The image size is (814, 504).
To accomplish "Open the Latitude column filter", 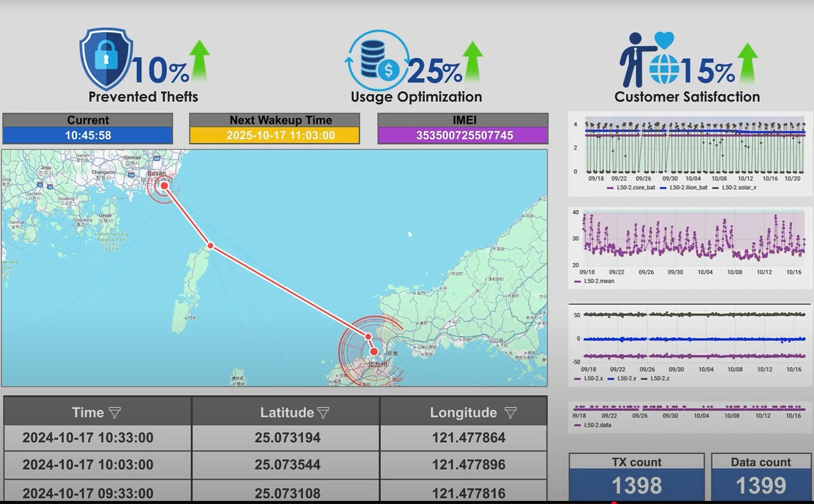I will (323, 413).
